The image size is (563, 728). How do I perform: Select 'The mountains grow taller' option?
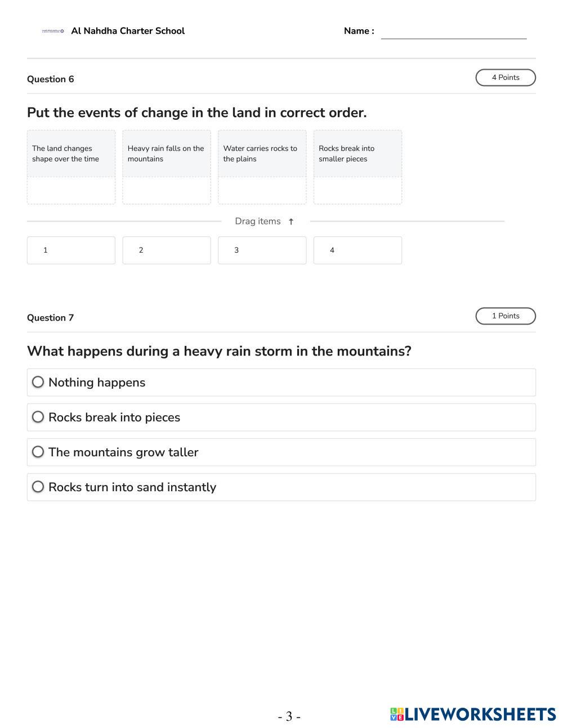coord(38,452)
